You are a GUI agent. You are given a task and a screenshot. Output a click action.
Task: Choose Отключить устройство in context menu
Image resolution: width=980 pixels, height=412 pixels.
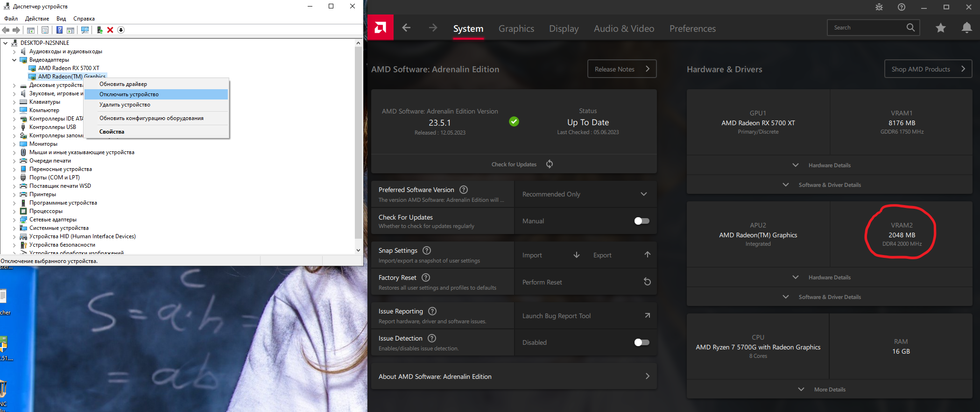156,94
